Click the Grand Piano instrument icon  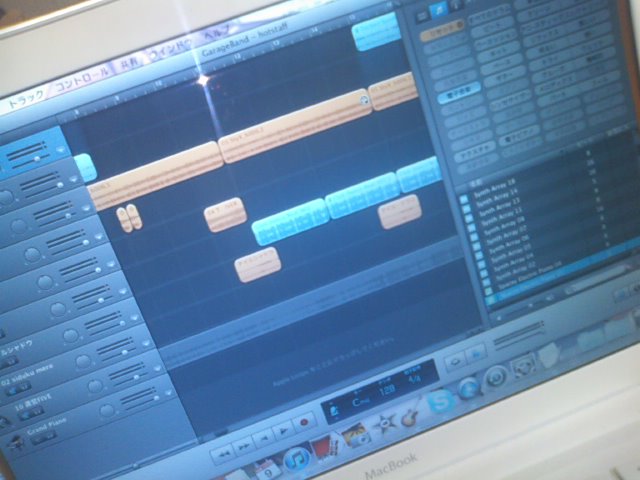click(16, 444)
